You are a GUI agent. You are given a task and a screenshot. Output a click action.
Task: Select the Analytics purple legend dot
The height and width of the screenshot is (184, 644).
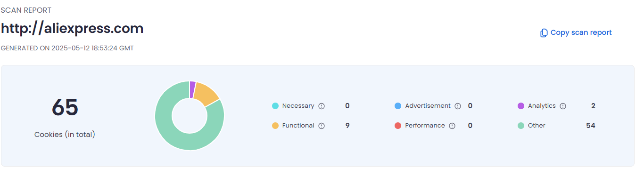pyautogui.click(x=521, y=106)
